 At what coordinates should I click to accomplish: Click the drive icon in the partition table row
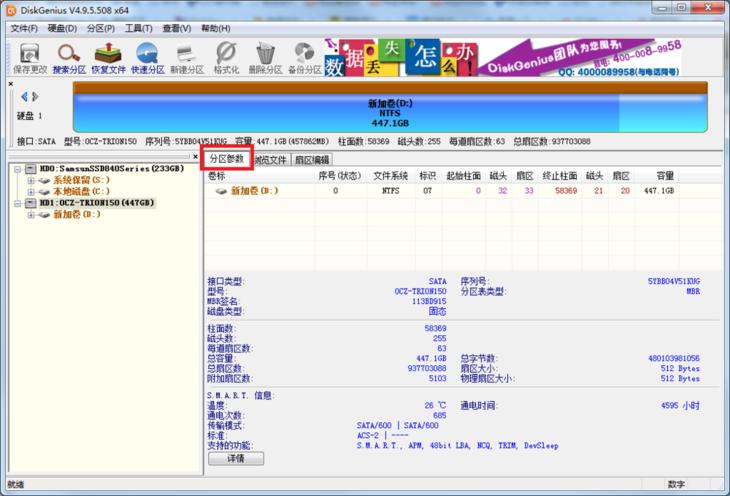[221, 191]
